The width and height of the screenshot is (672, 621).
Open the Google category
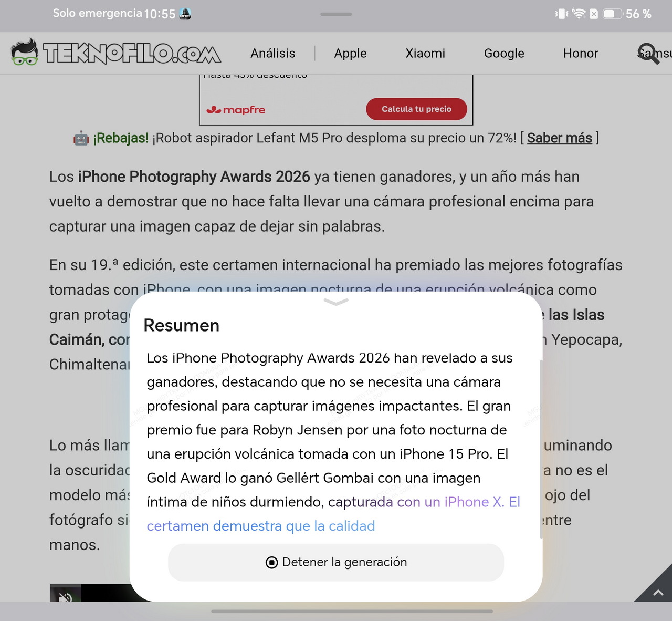tap(504, 53)
